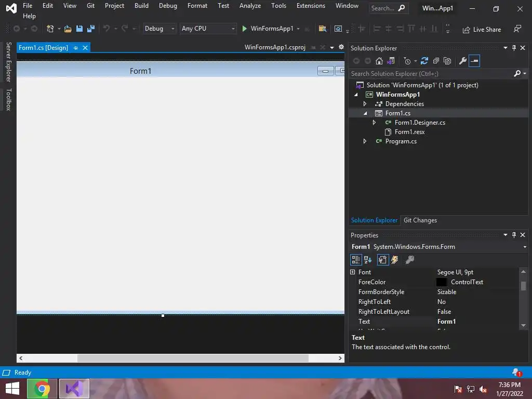Open the Format menu
Image resolution: width=532 pixels, height=399 pixels.
coord(197,6)
